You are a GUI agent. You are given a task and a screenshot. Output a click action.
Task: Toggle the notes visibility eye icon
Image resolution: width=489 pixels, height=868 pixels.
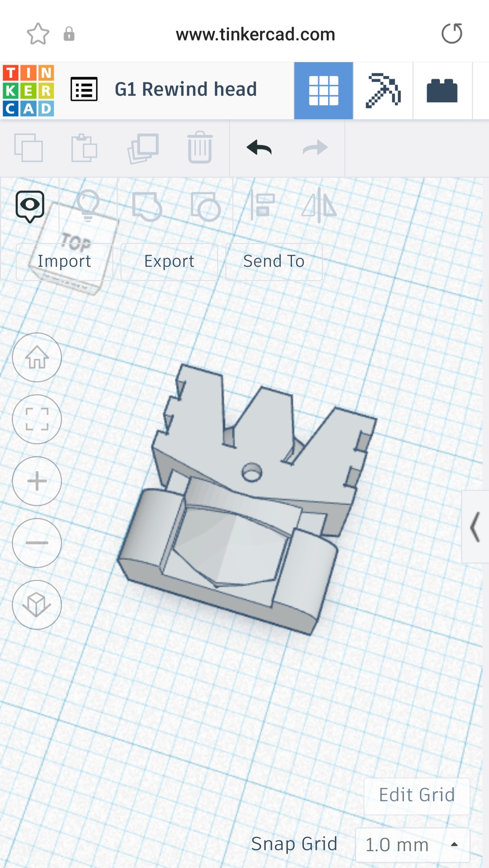point(30,206)
